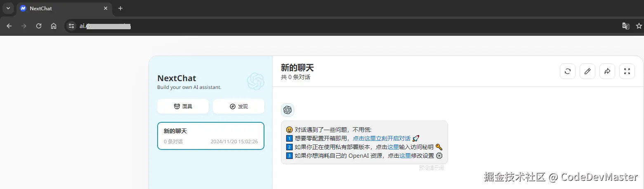The height and width of the screenshot is (189, 644).
Task: Go to the browser home page icon
Action: pos(54,26)
